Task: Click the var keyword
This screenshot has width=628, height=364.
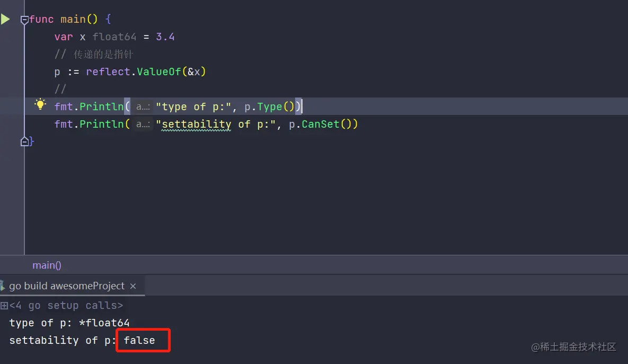Action: point(64,37)
